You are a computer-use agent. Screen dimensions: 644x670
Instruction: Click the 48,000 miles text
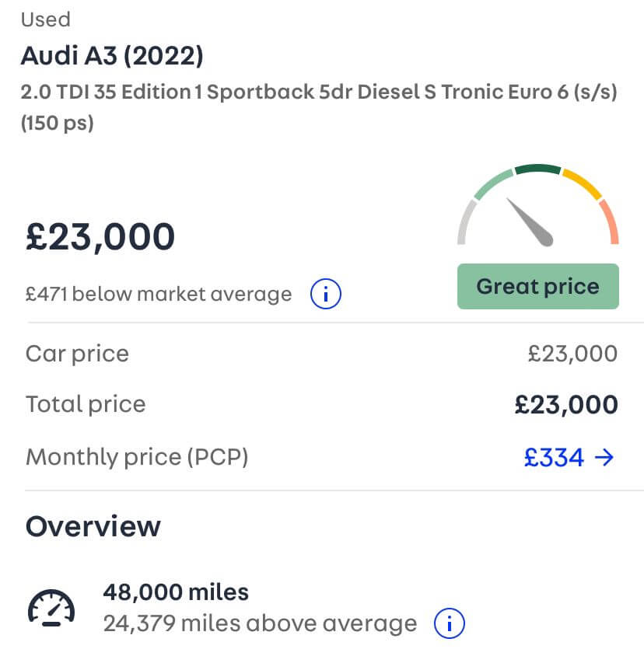pyautogui.click(x=176, y=592)
